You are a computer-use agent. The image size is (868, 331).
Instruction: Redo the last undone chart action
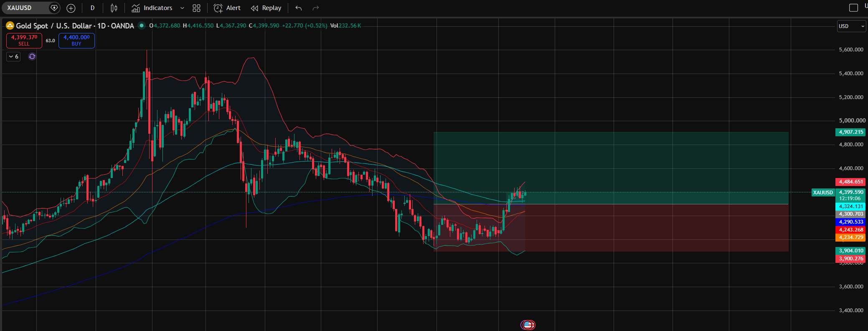pos(316,8)
